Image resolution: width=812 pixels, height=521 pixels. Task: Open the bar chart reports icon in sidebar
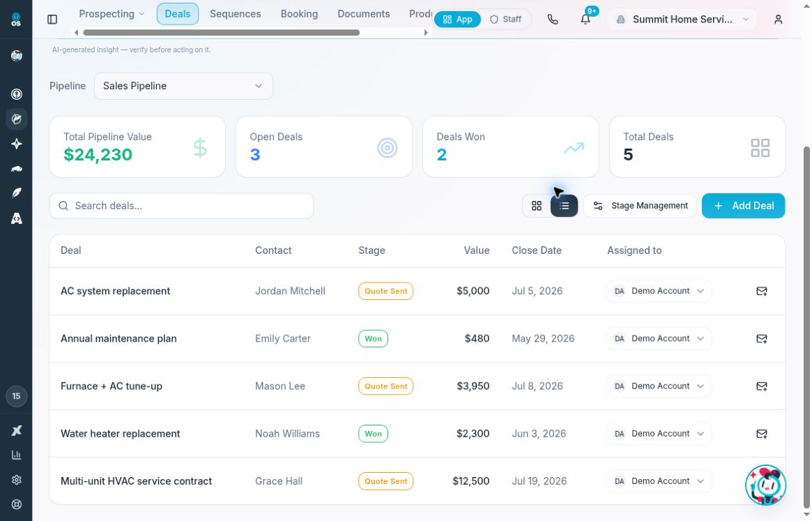point(17,455)
